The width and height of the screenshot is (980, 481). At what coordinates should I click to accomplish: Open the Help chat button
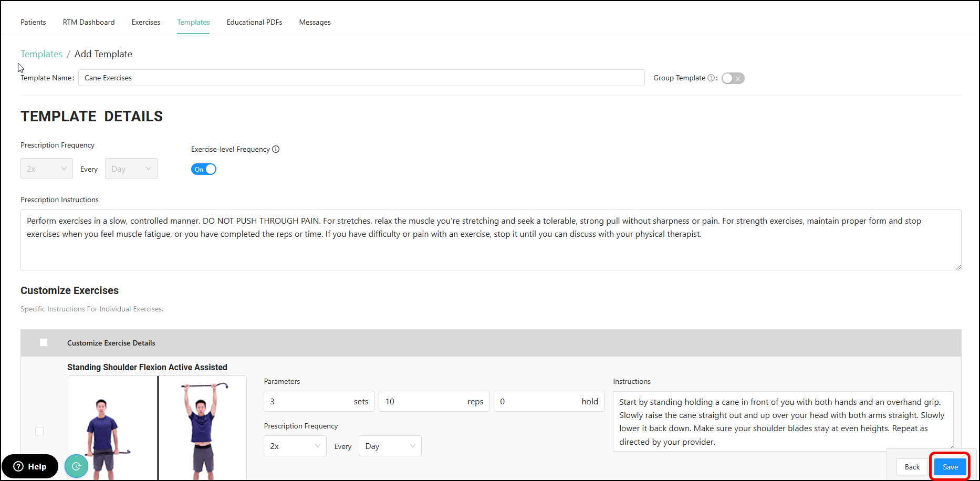(30, 466)
